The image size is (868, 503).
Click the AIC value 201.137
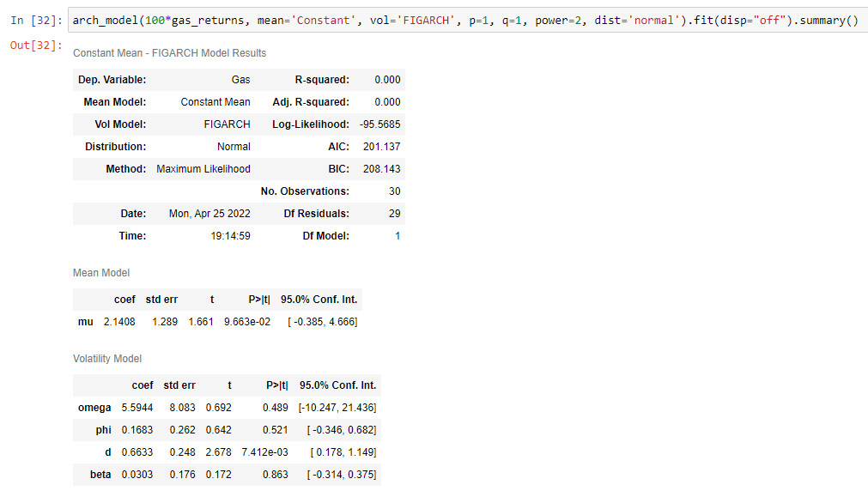(383, 146)
